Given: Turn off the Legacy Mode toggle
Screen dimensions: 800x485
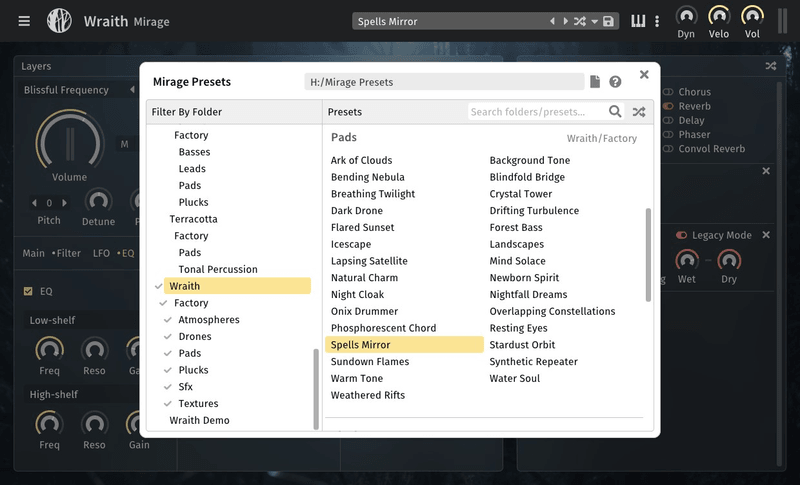Looking at the screenshot, I should (682, 235).
